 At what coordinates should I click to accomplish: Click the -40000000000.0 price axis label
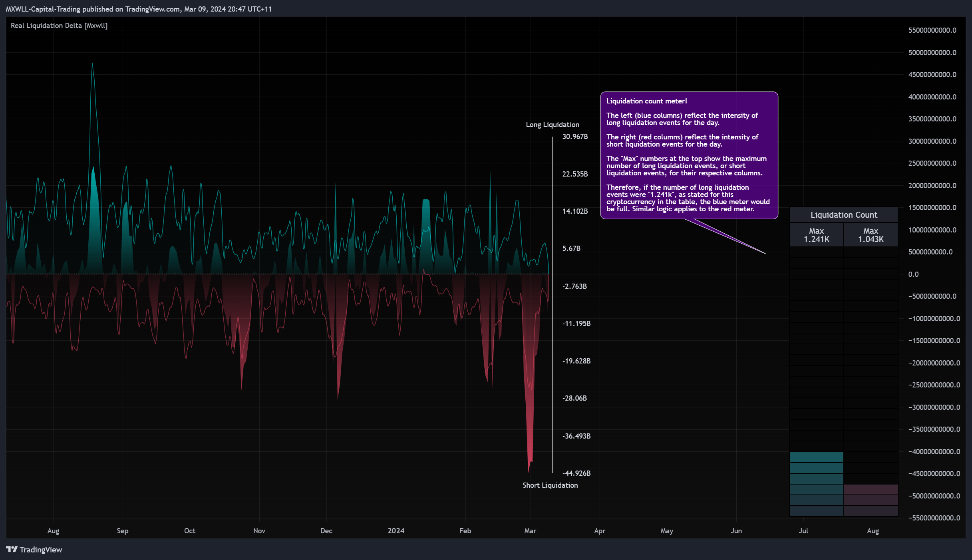[x=934, y=452]
